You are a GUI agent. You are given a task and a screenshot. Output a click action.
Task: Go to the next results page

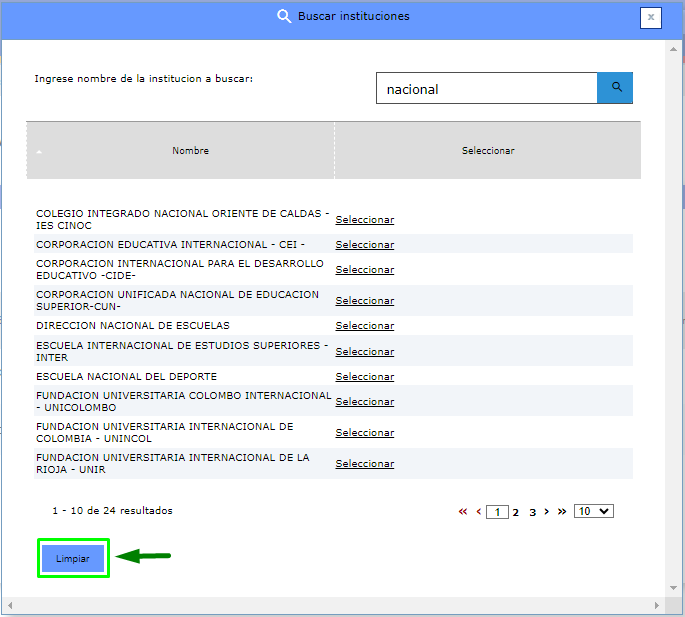547,511
